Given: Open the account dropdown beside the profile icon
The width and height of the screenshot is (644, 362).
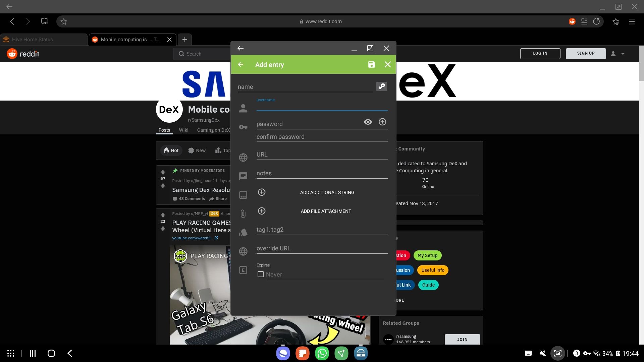Looking at the screenshot, I should click(623, 54).
